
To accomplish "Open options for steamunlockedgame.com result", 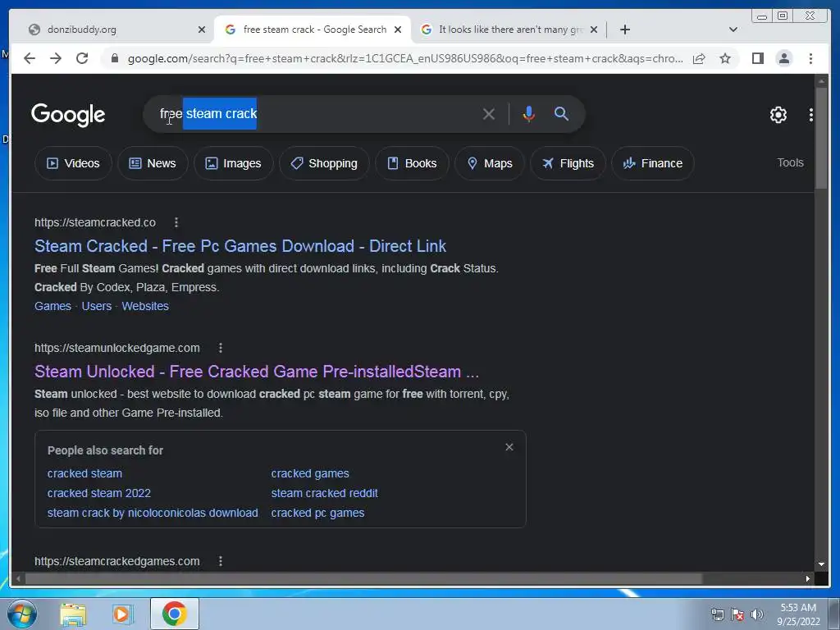I will [220, 348].
